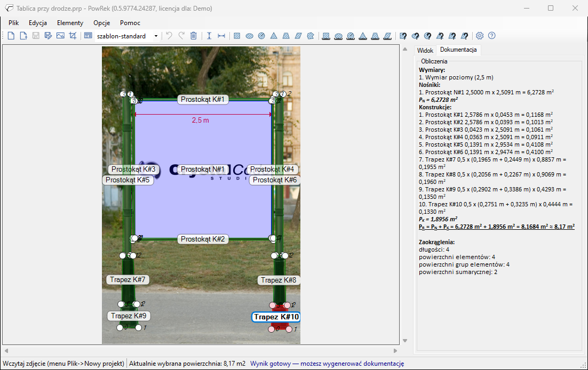Choose the underlined rectangle shape tool
Viewport: 588px width, 370px height.
[326, 36]
